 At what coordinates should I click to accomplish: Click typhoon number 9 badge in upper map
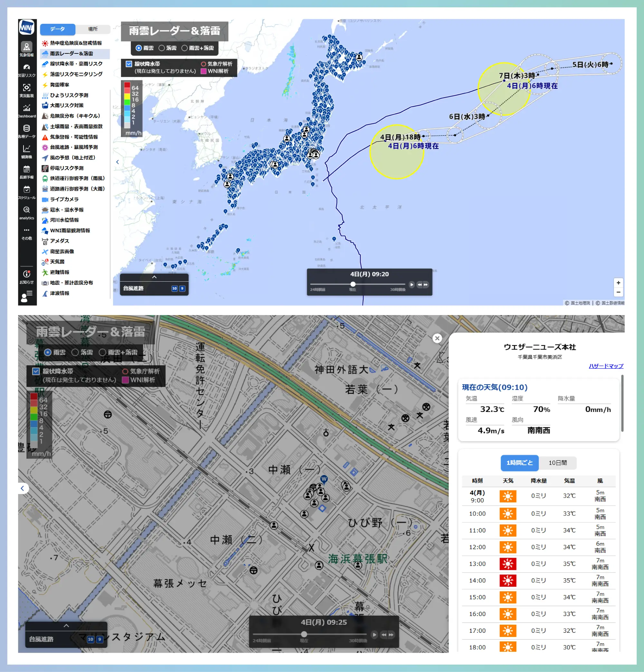182,288
